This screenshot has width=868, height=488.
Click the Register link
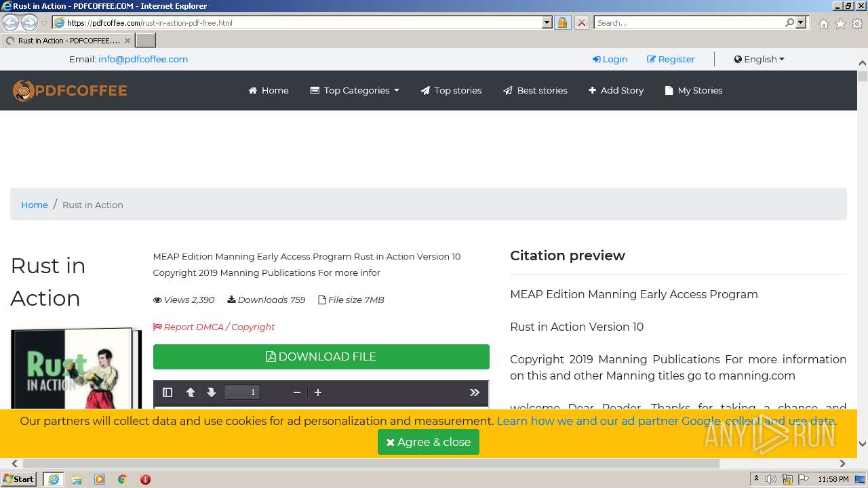671,59
